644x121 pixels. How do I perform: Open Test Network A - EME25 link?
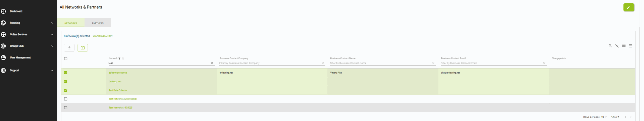pos(120,108)
